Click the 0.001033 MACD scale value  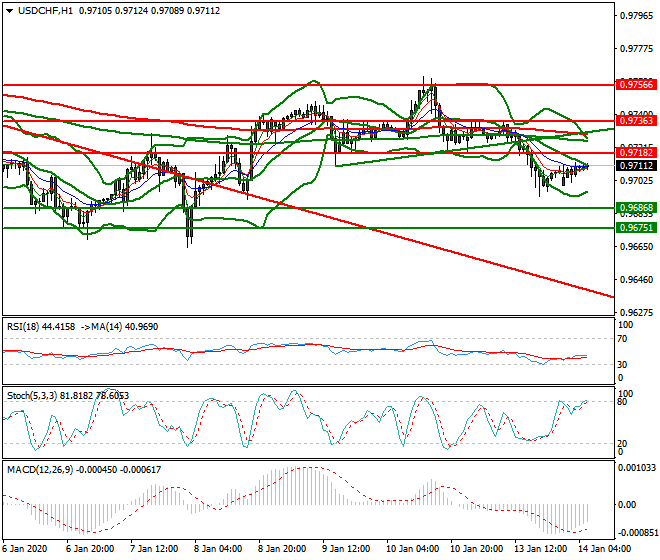[637, 467]
